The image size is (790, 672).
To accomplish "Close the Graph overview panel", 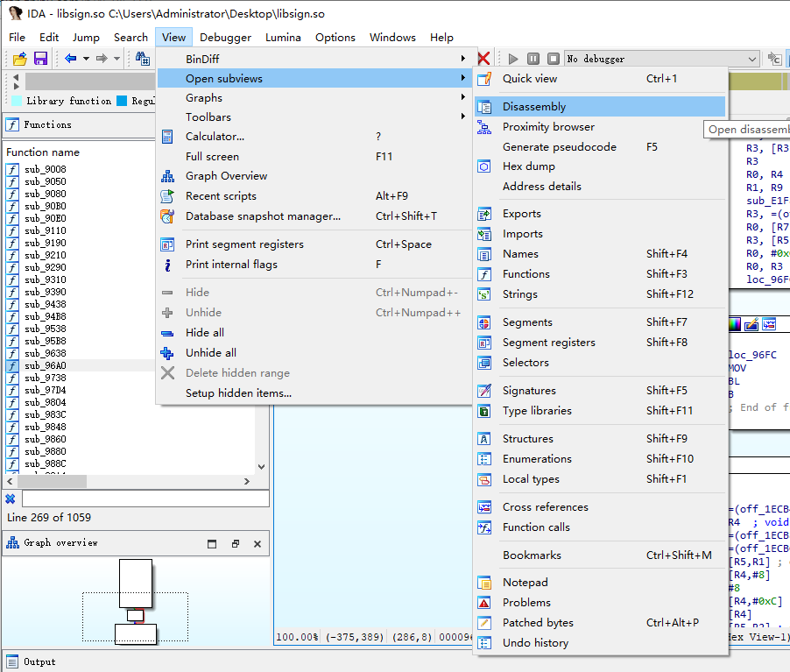I will (x=257, y=544).
